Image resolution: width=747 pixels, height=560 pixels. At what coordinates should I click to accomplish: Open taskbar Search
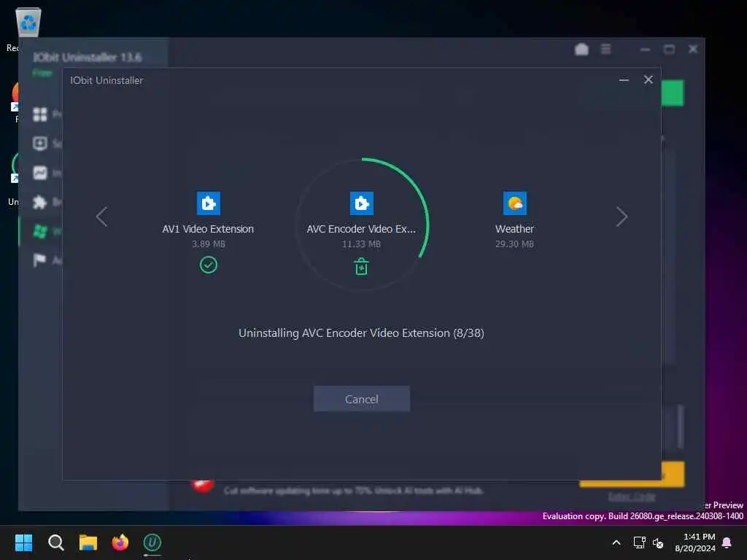55,542
